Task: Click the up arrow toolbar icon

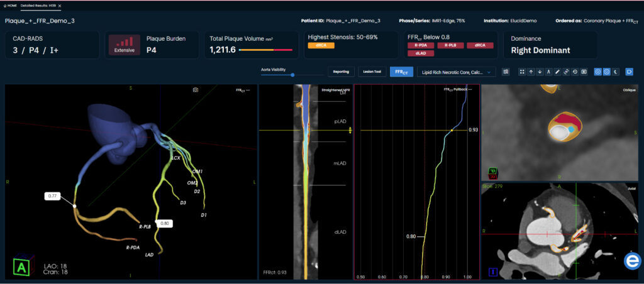Action: click(531, 72)
